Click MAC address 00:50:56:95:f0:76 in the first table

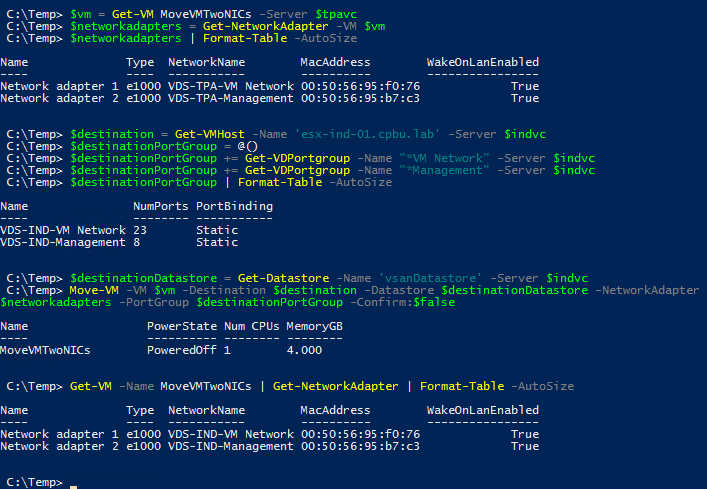360,86
